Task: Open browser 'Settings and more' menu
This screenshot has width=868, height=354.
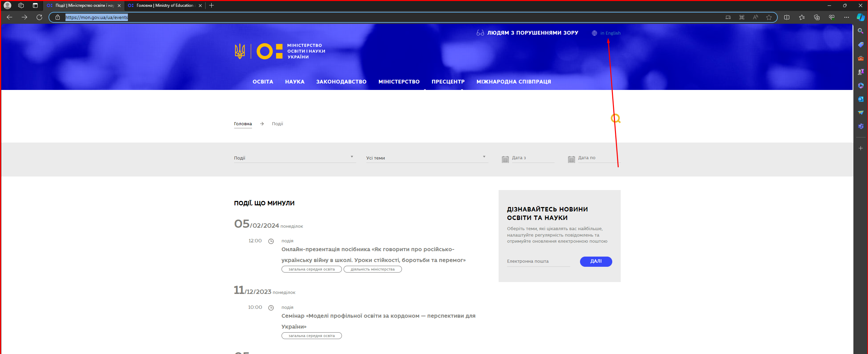Action: click(846, 17)
